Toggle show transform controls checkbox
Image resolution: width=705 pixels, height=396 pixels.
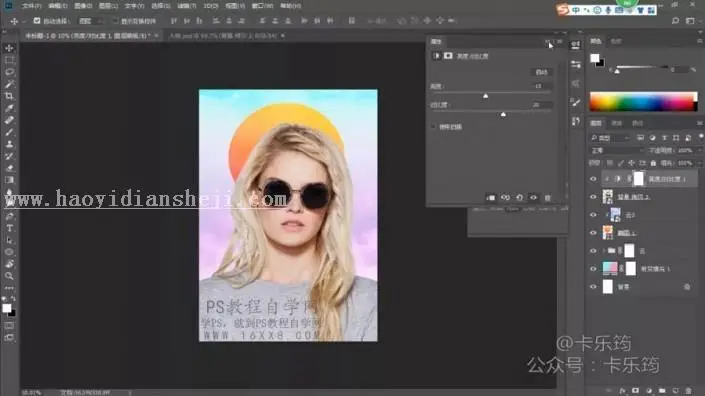tap(115, 21)
